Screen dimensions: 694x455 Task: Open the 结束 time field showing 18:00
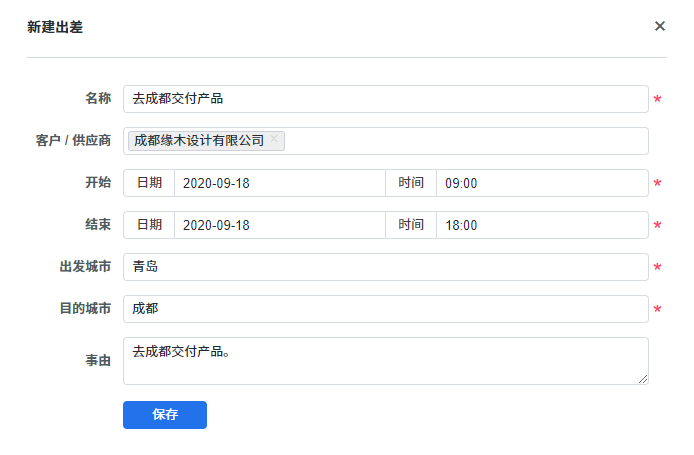point(541,225)
